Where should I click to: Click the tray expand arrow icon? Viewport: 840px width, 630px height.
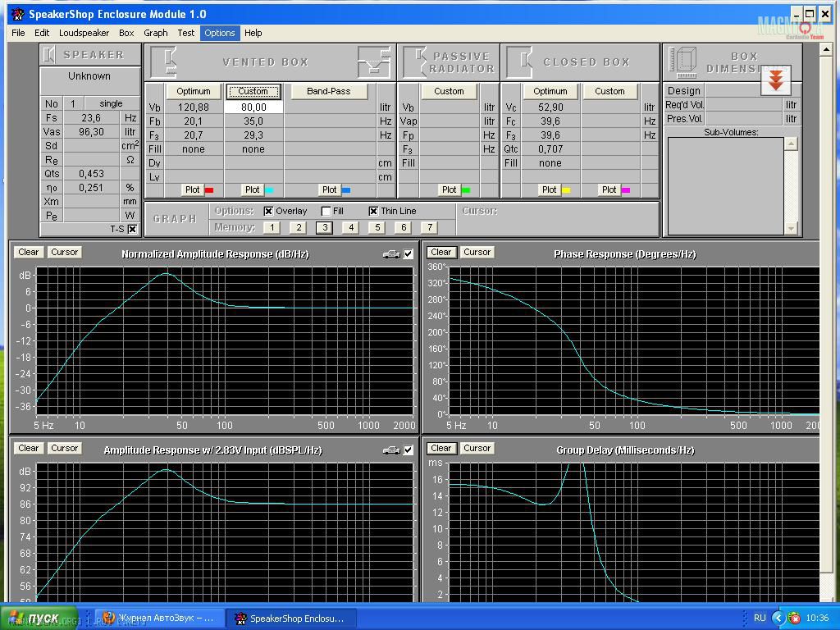click(x=778, y=618)
